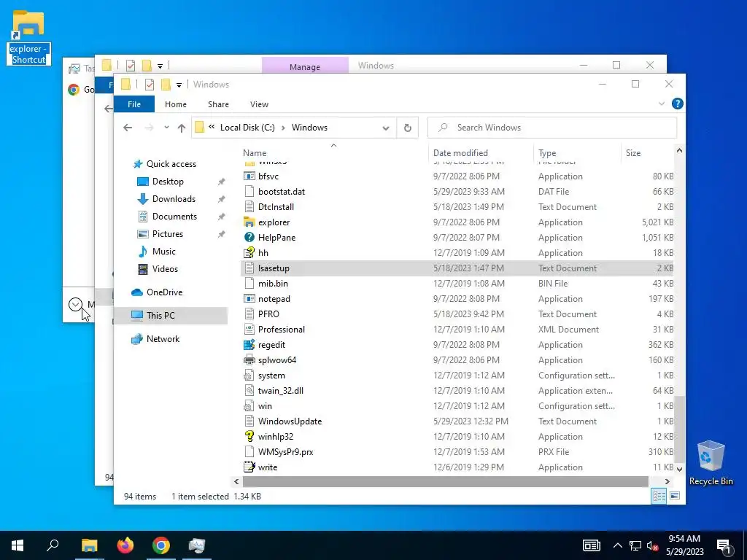Go back with the back arrow

click(x=128, y=128)
